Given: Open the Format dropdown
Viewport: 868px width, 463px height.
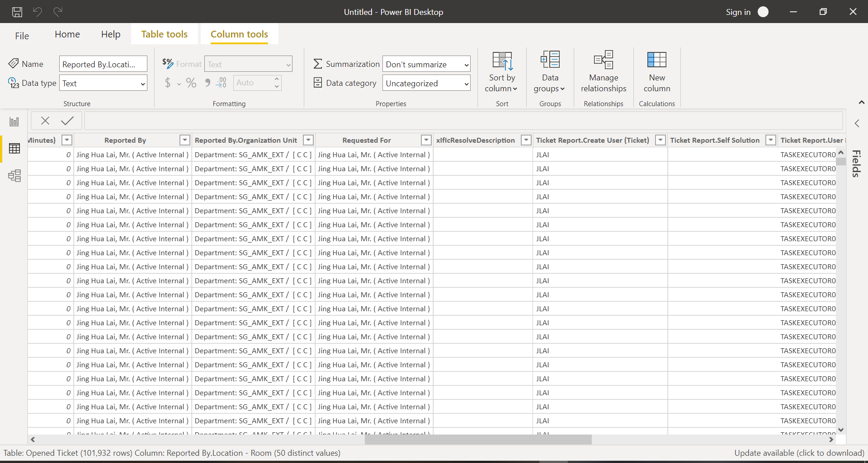Looking at the screenshot, I should (248, 64).
